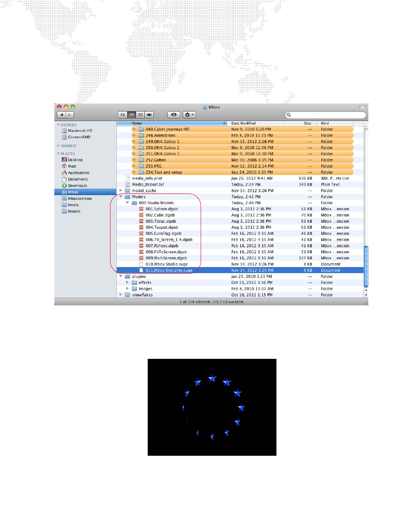Switch to column view

point(140,115)
